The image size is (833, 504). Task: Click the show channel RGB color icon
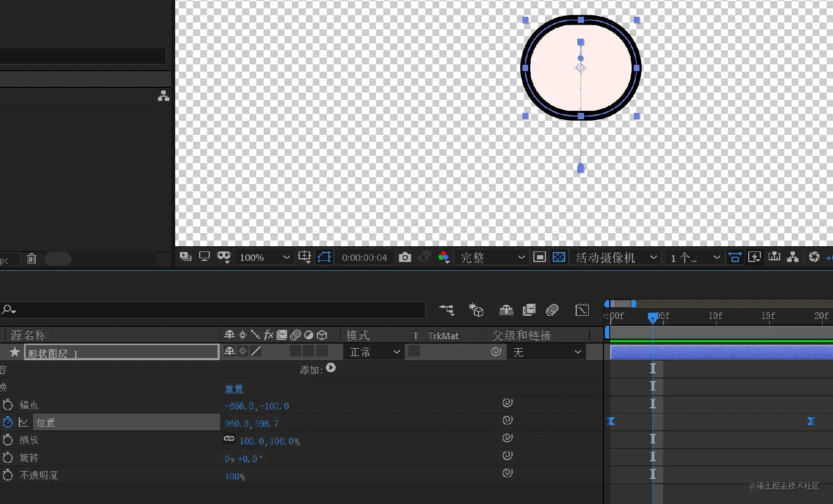[443, 257]
